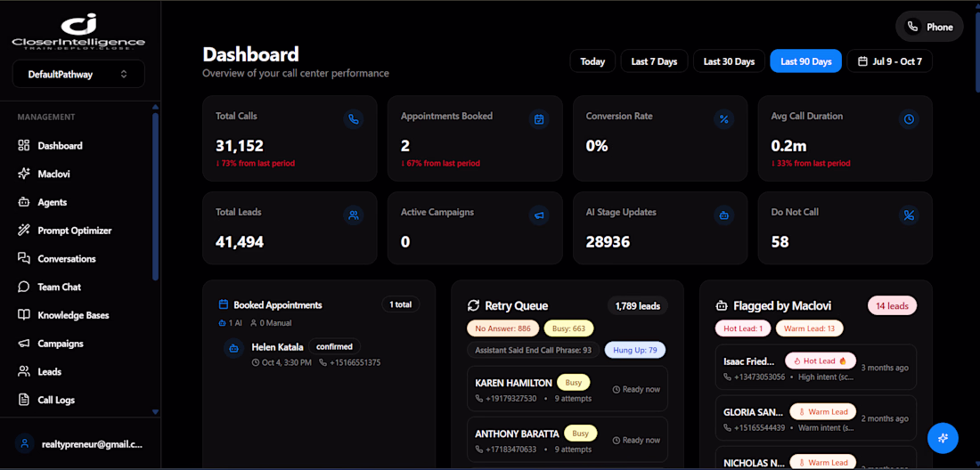Click the Prompt Optimizer wand icon
The height and width of the screenshot is (470, 980).
(24, 231)
